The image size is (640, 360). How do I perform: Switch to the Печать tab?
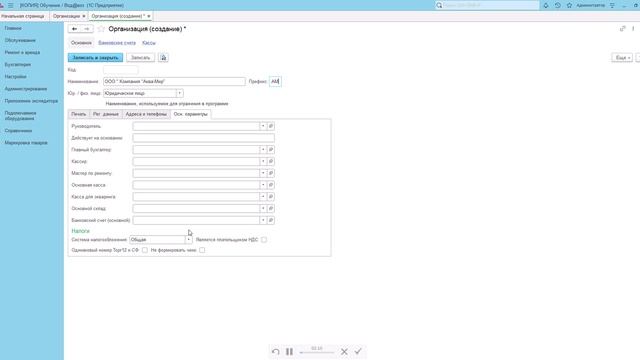point(78,114)
